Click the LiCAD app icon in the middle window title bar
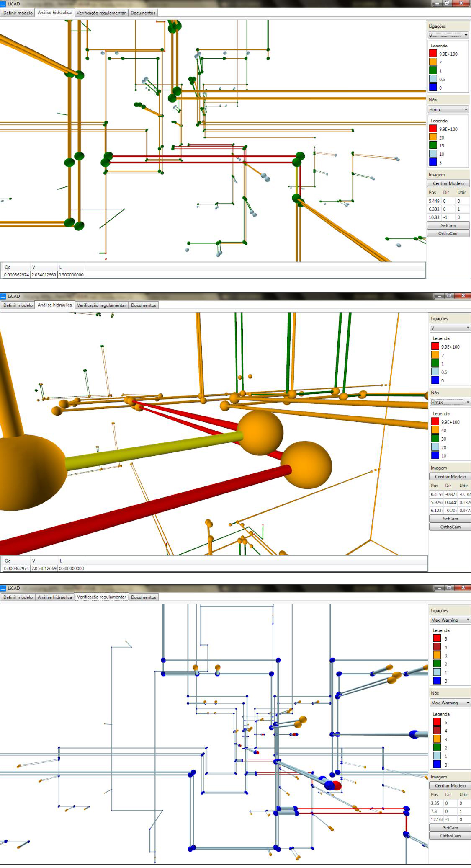 click(x=3, y=296)
